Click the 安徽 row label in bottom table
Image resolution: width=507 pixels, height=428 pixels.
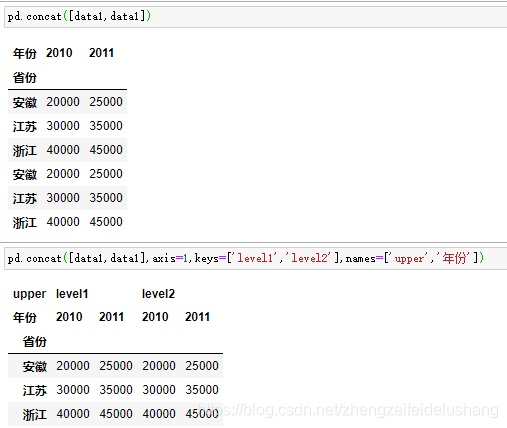[x=35, y=366]
